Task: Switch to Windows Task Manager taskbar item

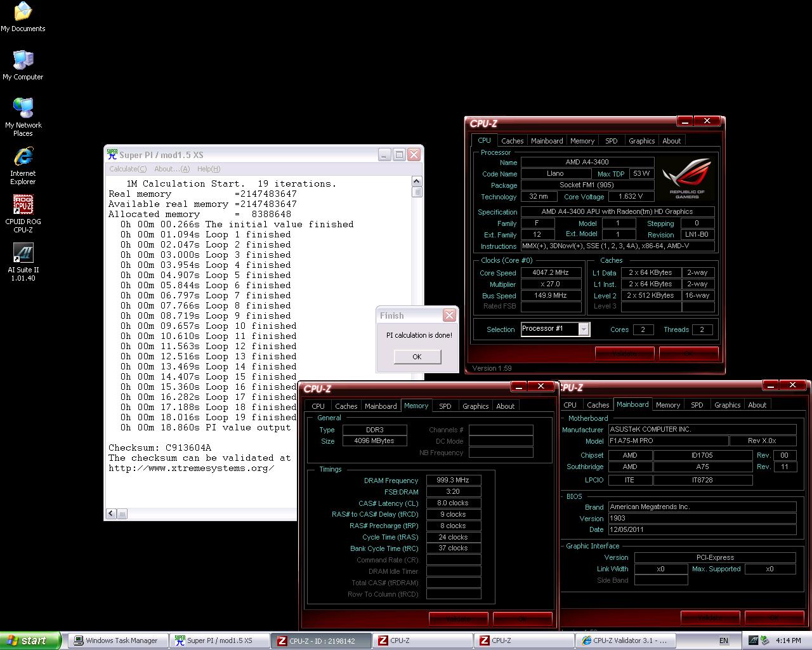Action: click(118, 640)
